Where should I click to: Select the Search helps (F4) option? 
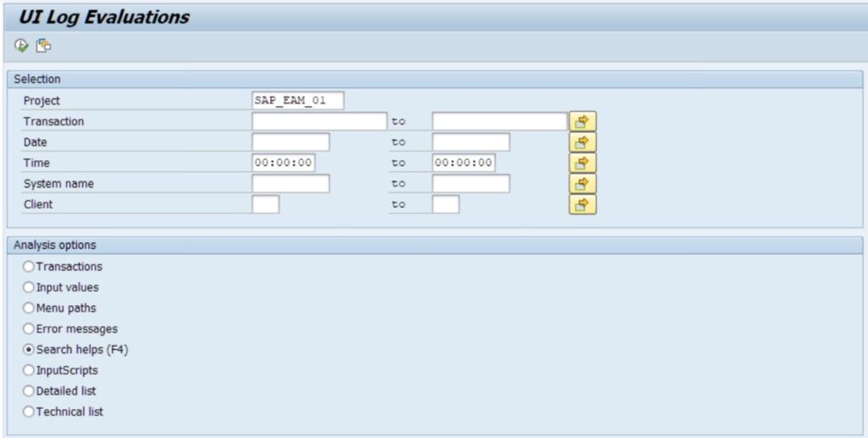point(29,349)
